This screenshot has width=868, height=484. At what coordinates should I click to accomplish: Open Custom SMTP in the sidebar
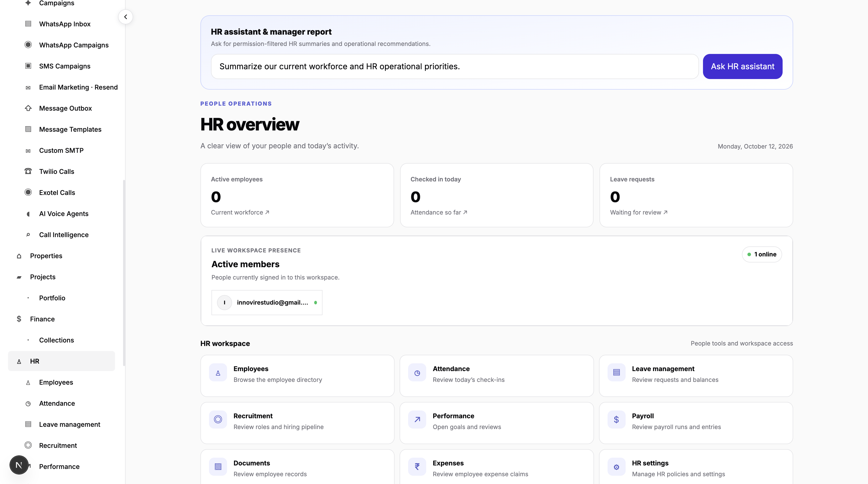pos(61,151)
